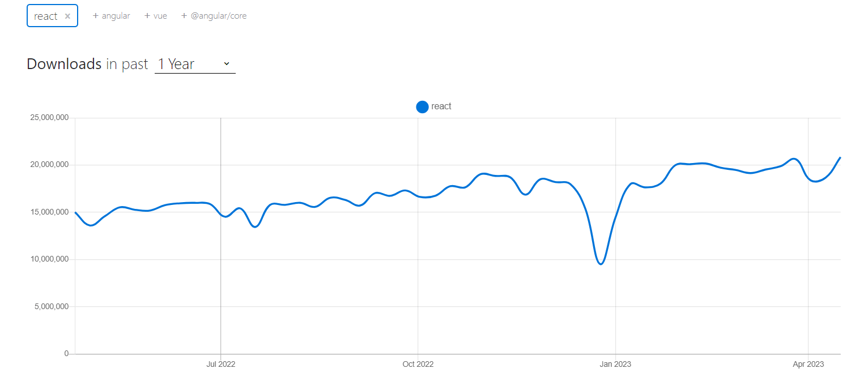
Task: Click the 15,000,000 y-axis label
Action: 48,212
